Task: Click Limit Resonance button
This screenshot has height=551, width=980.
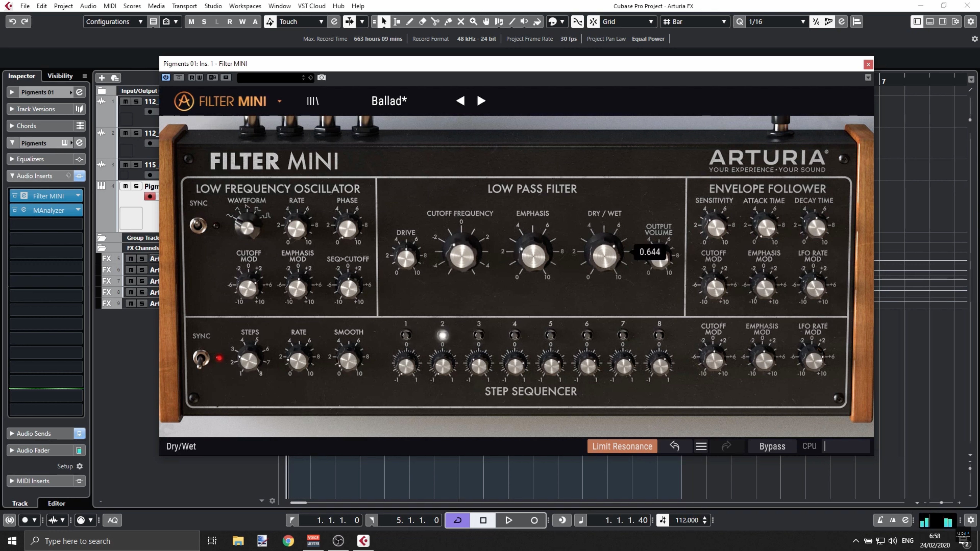Action: coord(622,446)
